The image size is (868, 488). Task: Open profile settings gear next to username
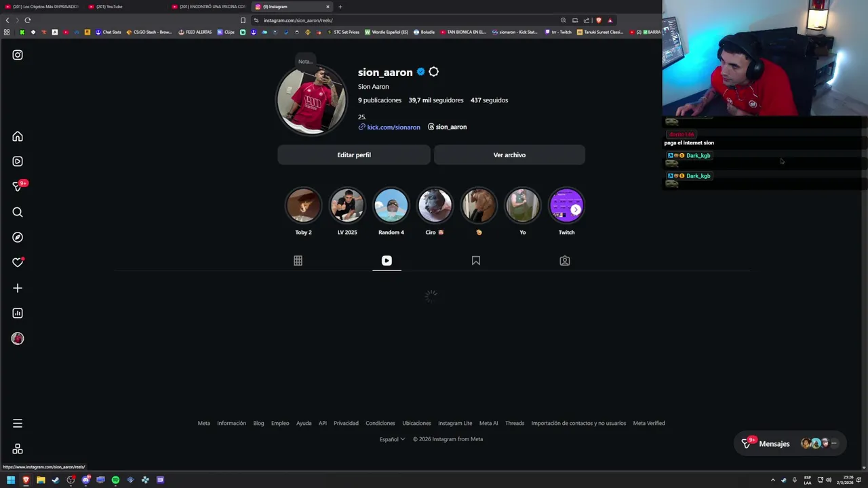[433, 72]
